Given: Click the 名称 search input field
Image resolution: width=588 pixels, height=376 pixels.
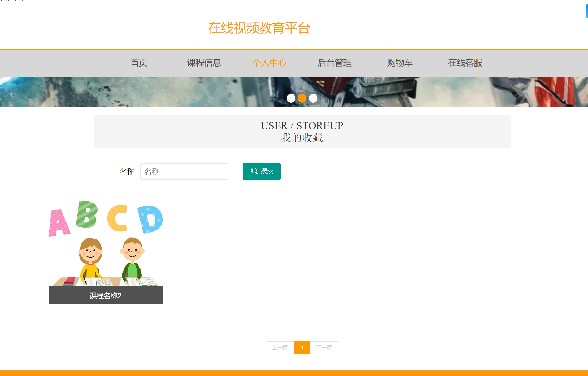Looking at the screenshot, I should (x=184, y=171).
